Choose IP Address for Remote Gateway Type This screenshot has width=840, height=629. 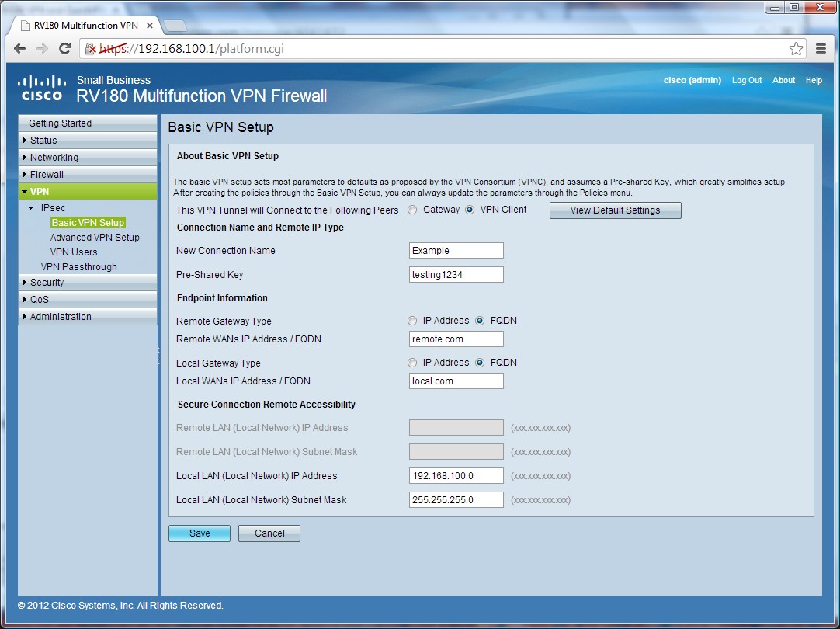pos(412,321)
